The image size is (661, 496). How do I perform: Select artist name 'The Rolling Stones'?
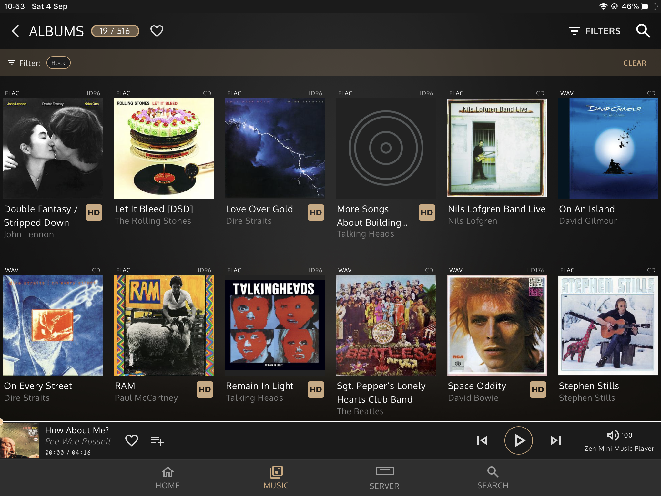pos(153,221)
